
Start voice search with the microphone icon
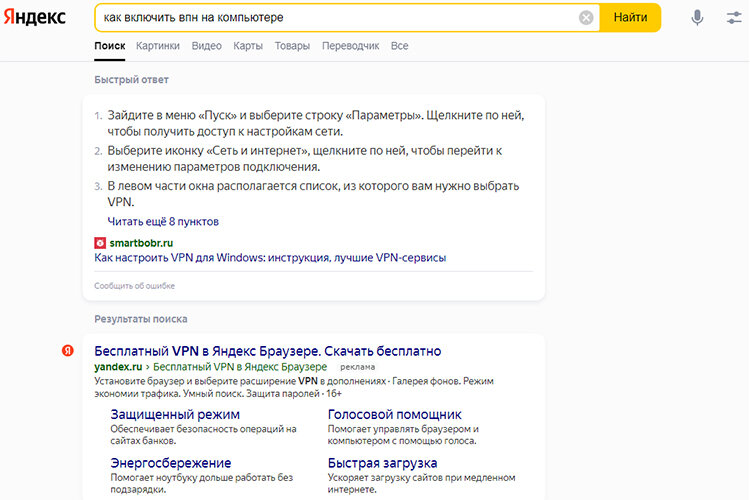(x=697, y=18)
